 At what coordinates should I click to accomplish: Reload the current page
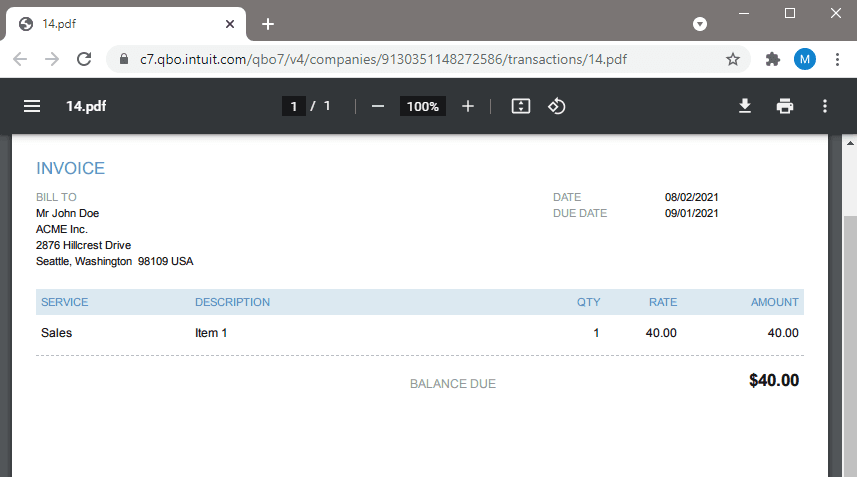[x=84, y=59]
